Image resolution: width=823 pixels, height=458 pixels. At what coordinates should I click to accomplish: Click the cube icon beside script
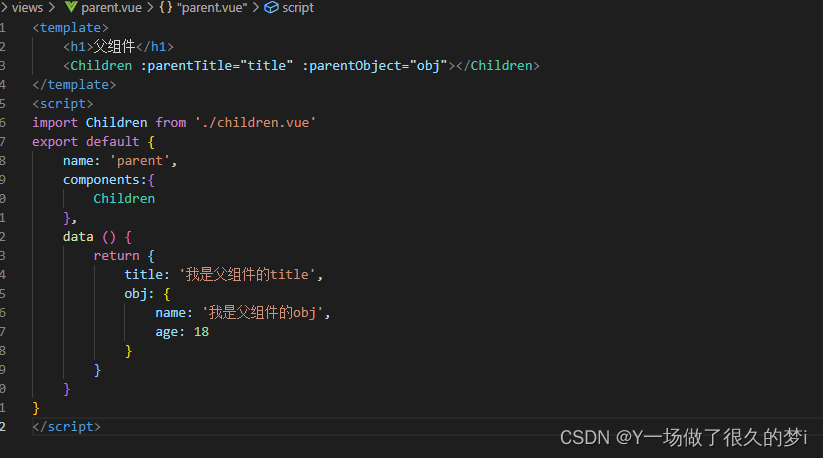271,7
